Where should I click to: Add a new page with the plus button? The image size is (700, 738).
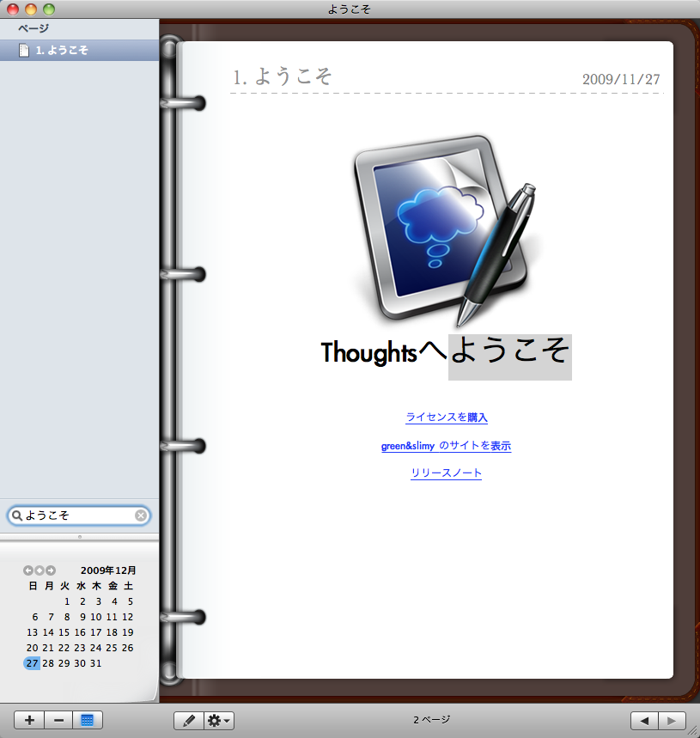tap(29, 720)
